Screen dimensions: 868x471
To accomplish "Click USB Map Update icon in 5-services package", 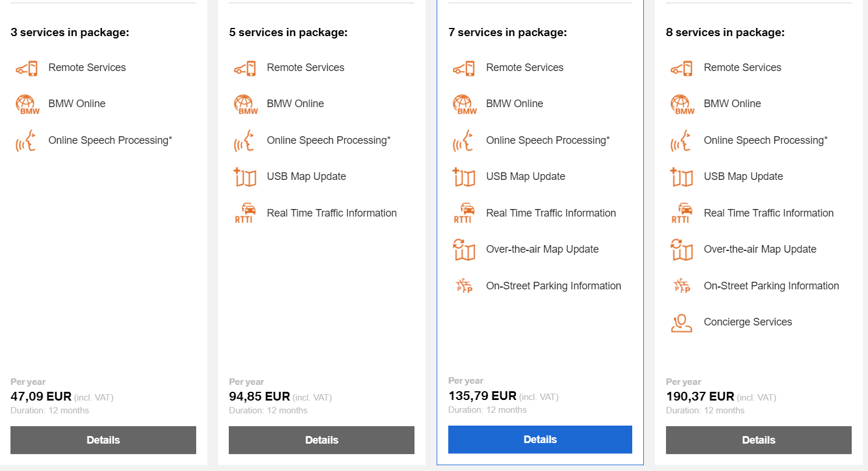I will (245, 177).
